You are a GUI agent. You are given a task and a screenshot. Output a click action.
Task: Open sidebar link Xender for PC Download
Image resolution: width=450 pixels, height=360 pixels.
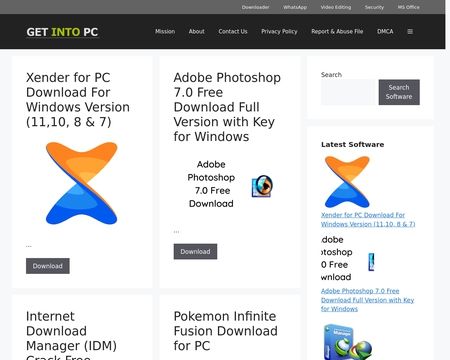pos(368,219)
